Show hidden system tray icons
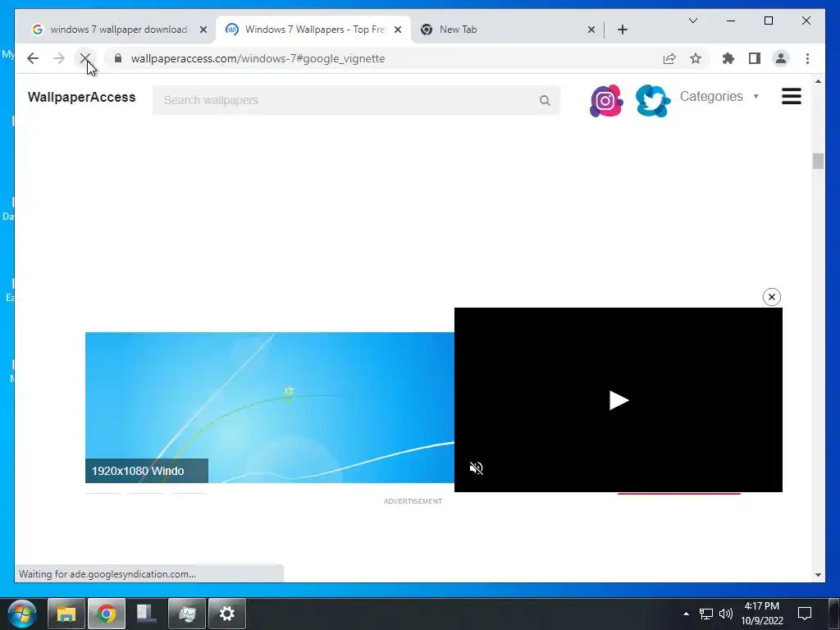This screenshot has height=630, width=840. [x=686, y=614]
